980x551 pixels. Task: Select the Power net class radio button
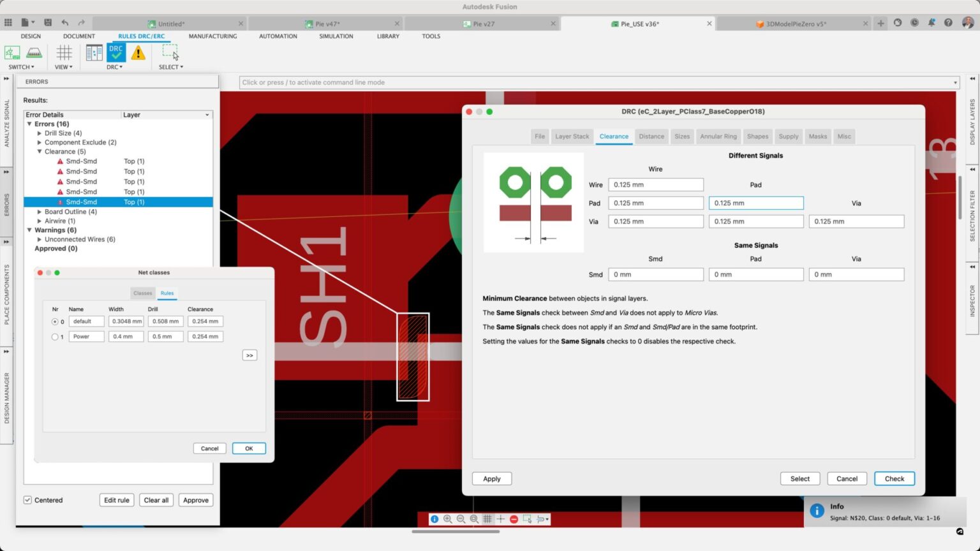pyautogui.click(x=56, y=337)
